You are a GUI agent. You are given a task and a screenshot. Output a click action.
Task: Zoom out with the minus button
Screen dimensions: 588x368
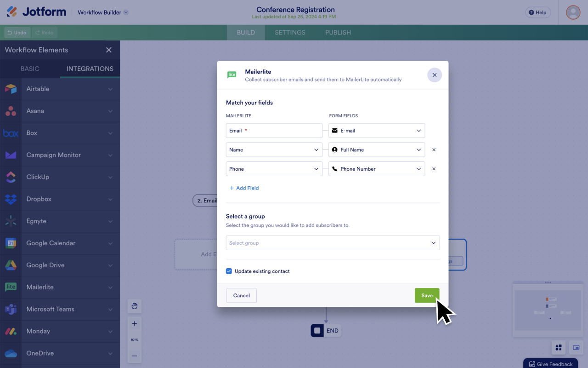pyautogui.click(x=135, y=356)
